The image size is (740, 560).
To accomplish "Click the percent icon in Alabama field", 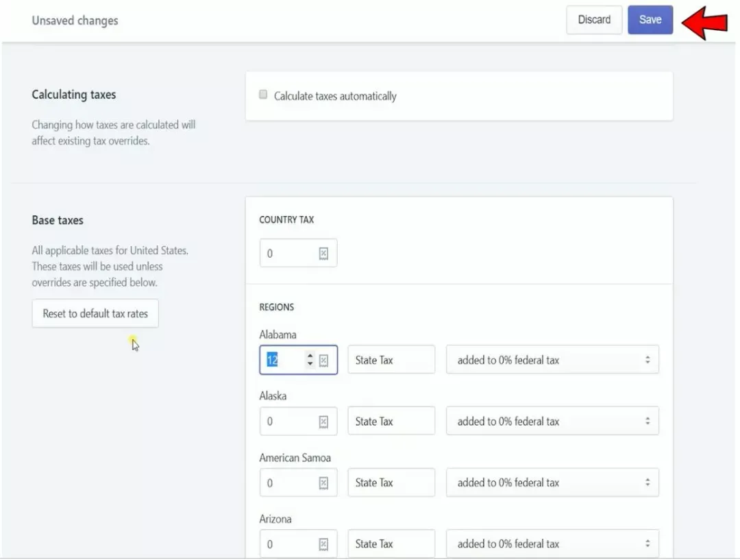I will click(323, 361).
